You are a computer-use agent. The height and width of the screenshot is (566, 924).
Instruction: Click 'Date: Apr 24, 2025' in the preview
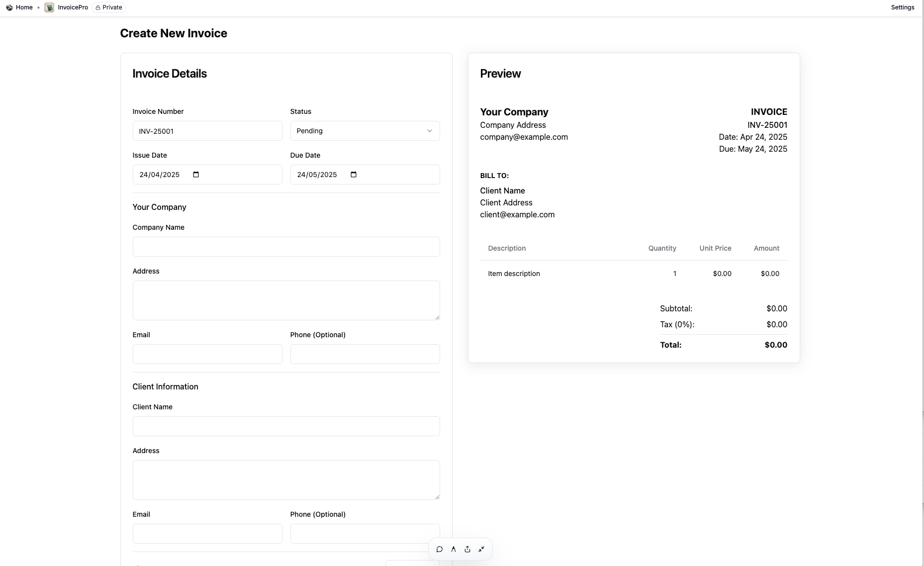[x=753, y=137]
